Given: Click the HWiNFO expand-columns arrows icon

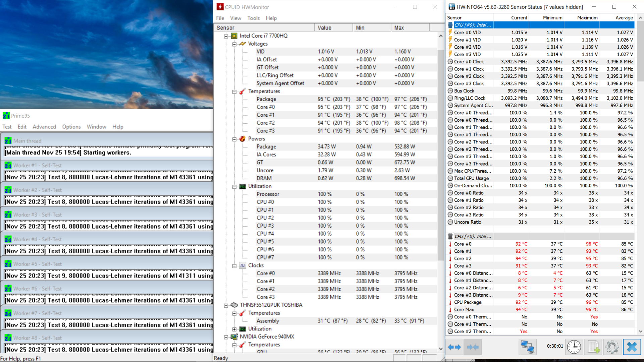Looking at the screenshot, I should pos(454,347).
